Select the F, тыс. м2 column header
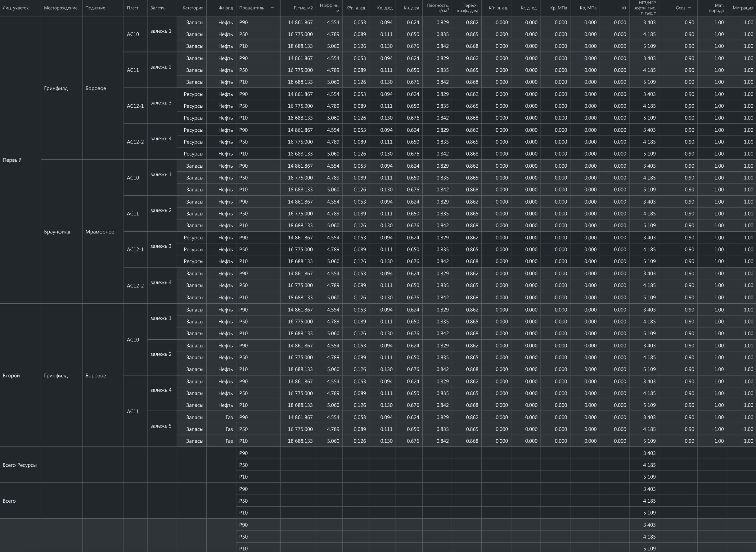 click(x=303, y=8)
